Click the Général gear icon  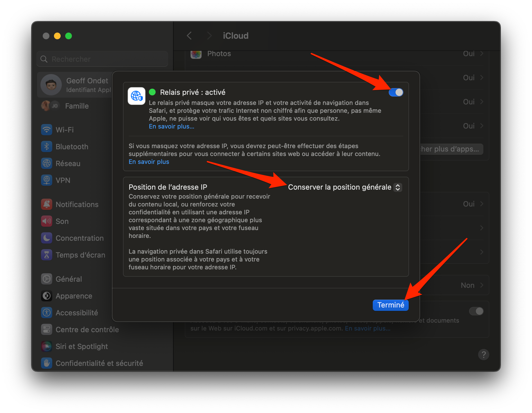[x=47, y=279]
